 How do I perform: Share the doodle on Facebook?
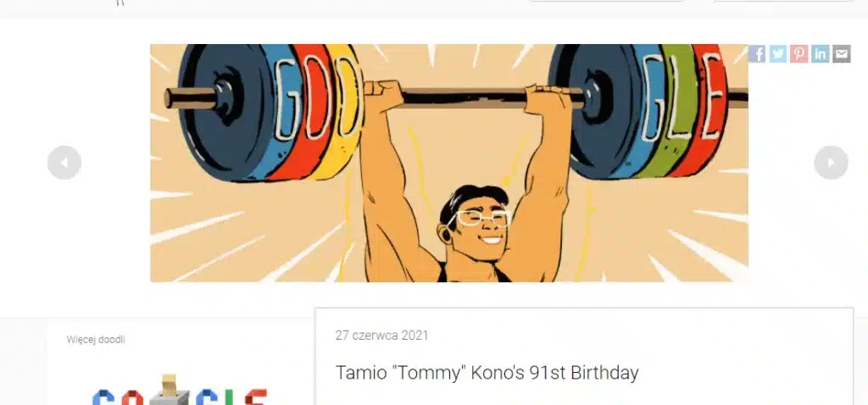click(x=757, y=53)
